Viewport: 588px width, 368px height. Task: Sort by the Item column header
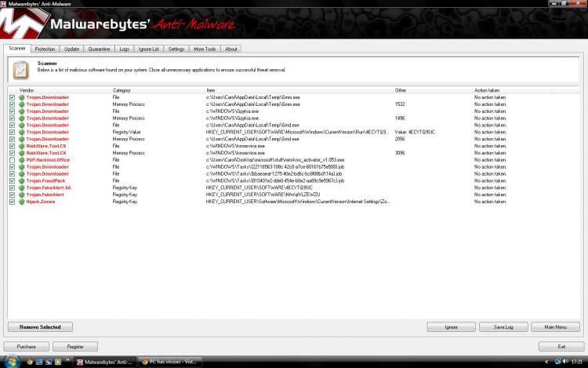click(299, 90)
